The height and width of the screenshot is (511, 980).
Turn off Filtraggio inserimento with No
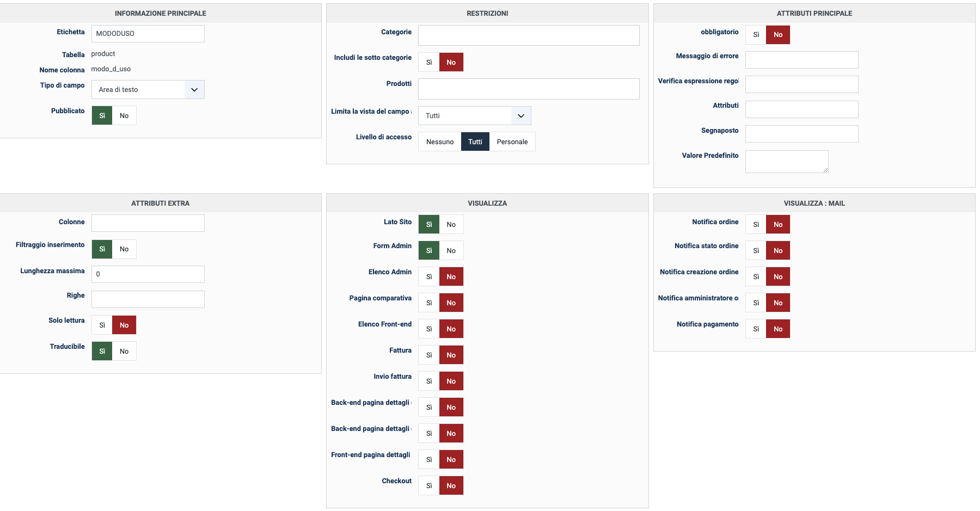(124, 249)
